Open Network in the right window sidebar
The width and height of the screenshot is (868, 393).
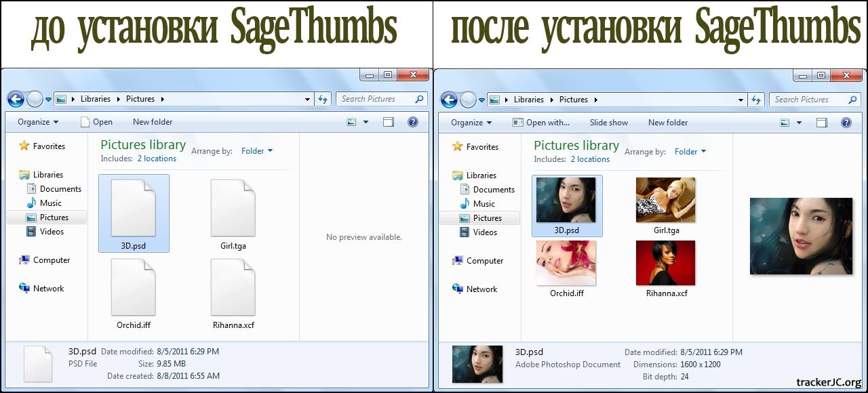click(x=481, y=289)
